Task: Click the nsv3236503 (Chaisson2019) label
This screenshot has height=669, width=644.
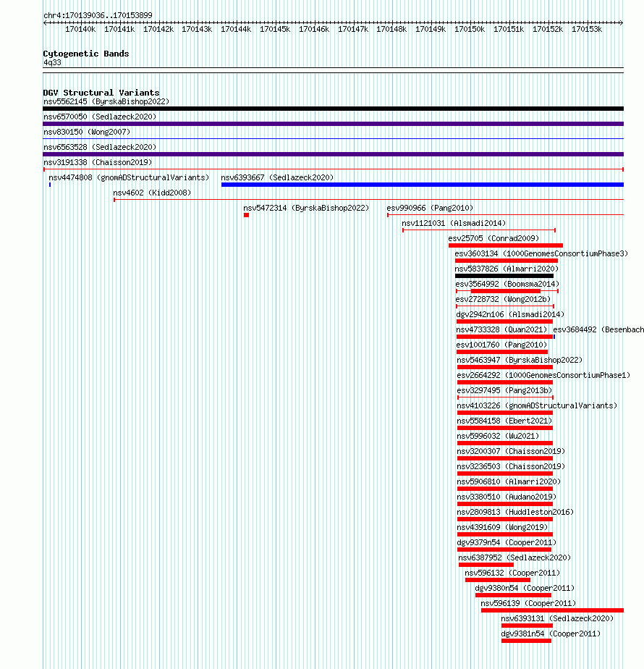Action: coord(511,467)
